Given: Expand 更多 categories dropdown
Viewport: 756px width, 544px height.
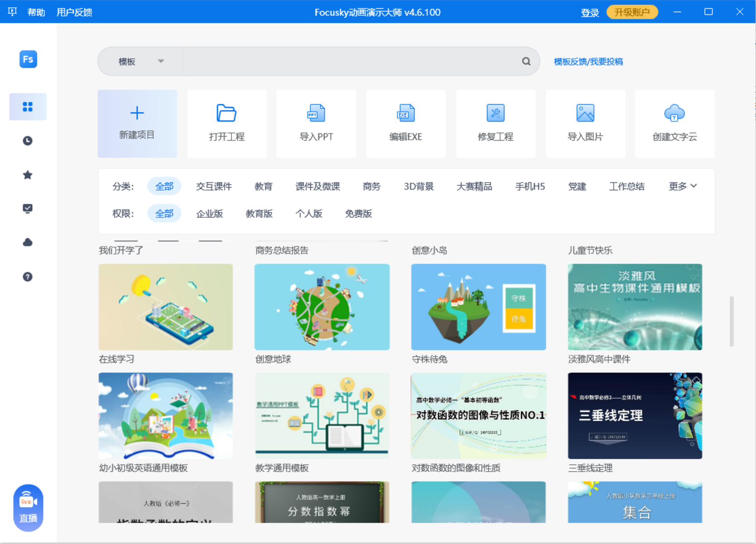Looking at the screenshot, I should [x=683, y=186].
